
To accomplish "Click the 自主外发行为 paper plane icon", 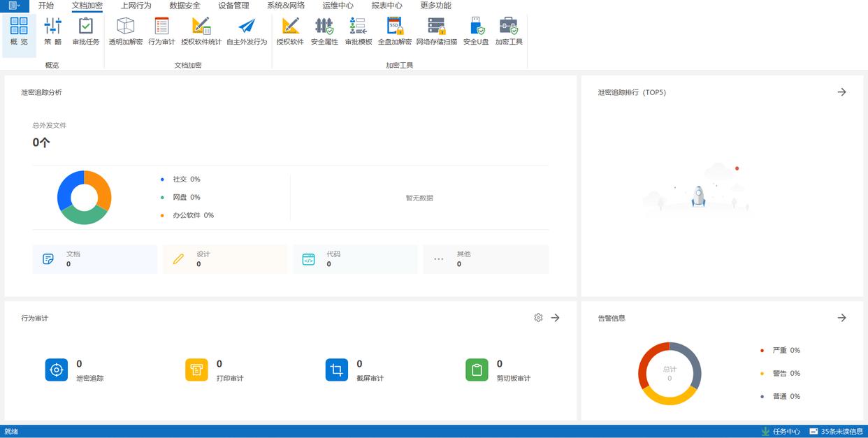I will click(247, 31).
